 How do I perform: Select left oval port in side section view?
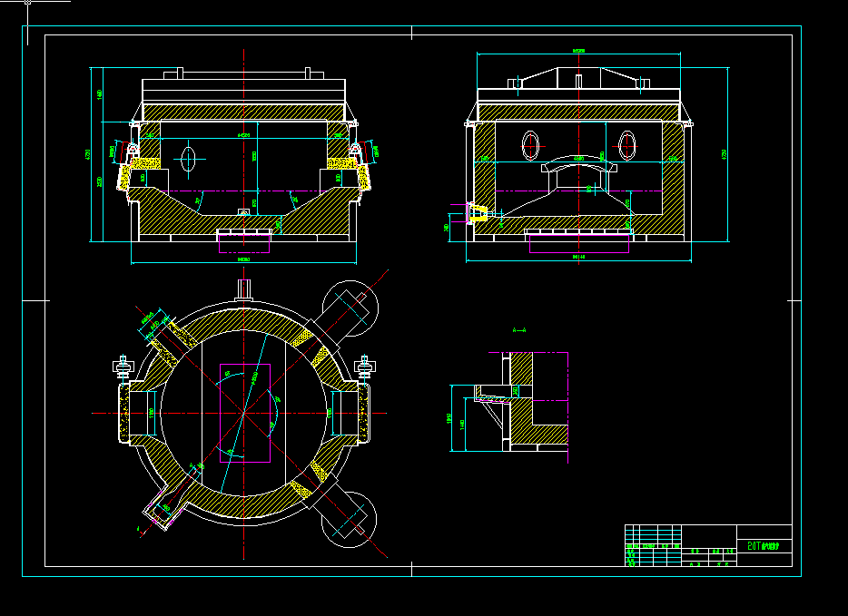(530, 145)
